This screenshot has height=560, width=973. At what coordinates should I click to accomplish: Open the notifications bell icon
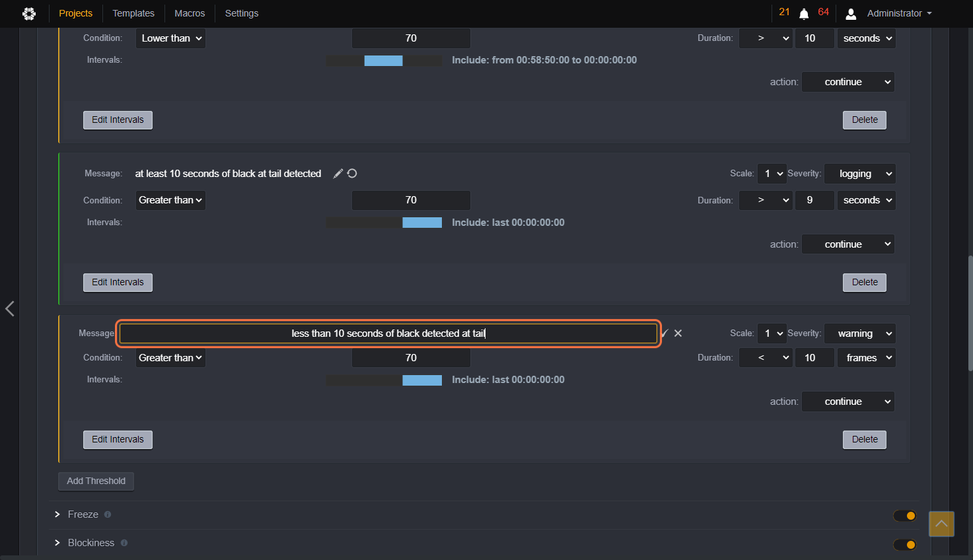coord(804,14)
